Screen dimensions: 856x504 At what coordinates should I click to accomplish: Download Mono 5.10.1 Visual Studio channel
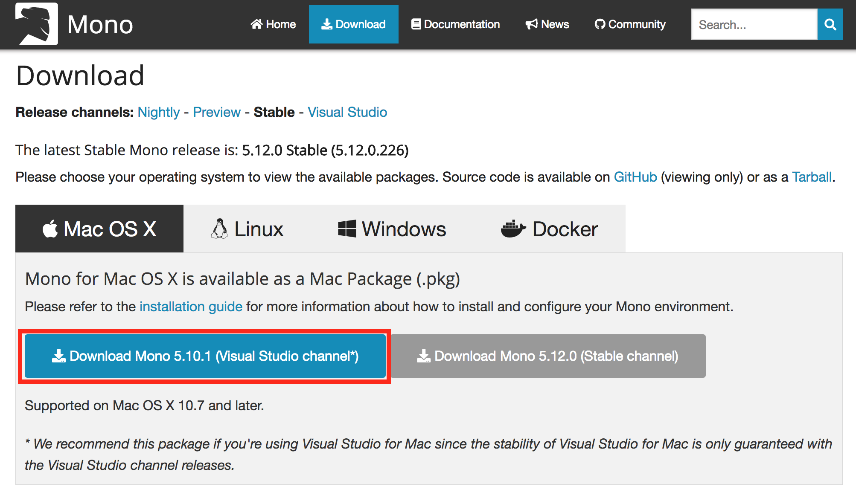pyautogui.click(x=205, y=356)
